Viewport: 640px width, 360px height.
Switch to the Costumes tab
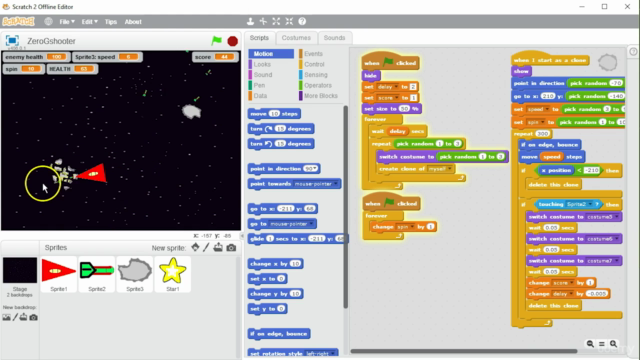click(x=296, y=38)
